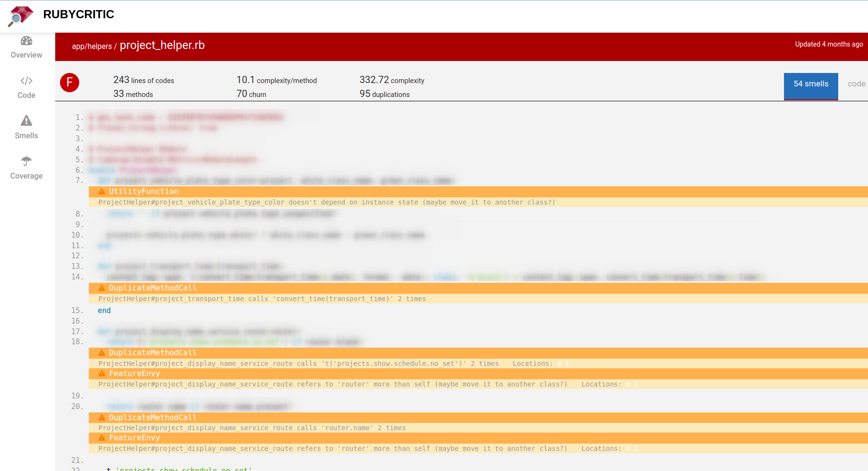Image resolution: width=868 pixels, height=471 pixels.
Task: Switch to the 54 smells tab
Action: [x=810, y=84]
